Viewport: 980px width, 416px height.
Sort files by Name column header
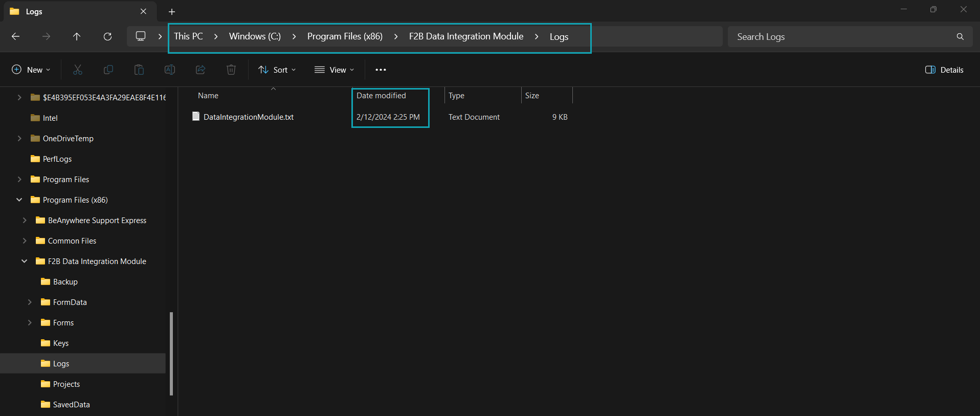[x=208, y=96]
